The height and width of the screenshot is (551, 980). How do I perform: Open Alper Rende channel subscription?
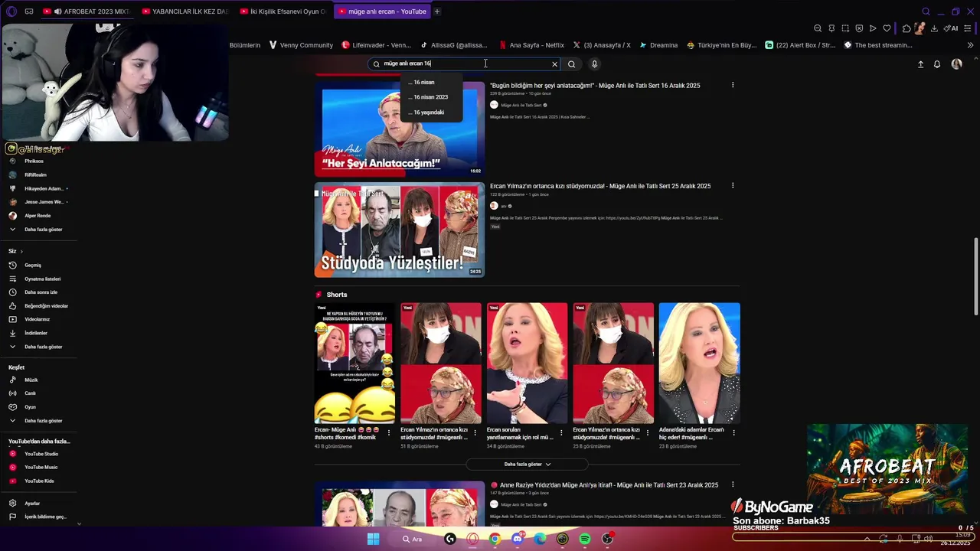pyautogui.click(x=37, y=216)
